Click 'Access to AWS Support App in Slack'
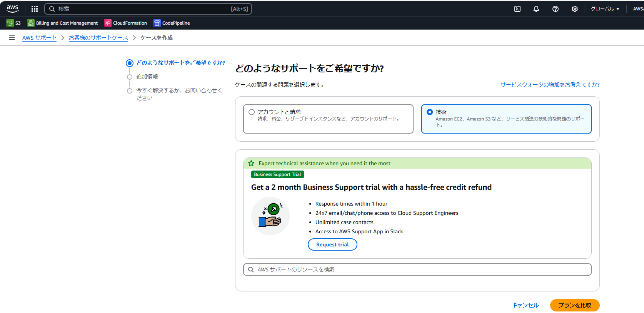Viewport: 644px width, 313px height. [x=359, y=231]
